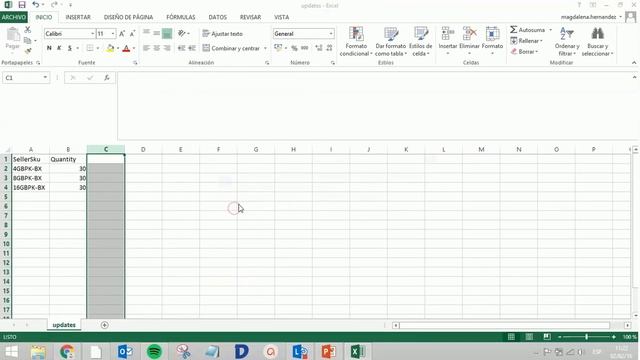Decrease font size with smaller A icon
640x360 pixels.
click(132, 34)
